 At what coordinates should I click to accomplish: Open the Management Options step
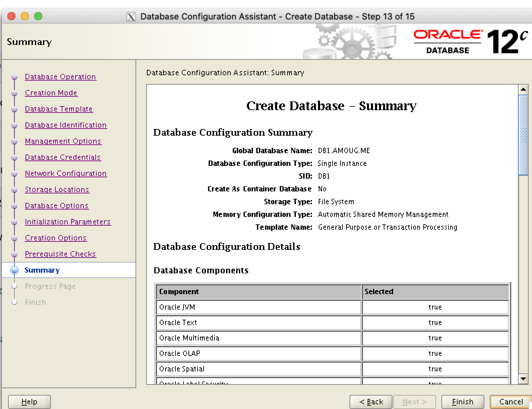[63, 141]
